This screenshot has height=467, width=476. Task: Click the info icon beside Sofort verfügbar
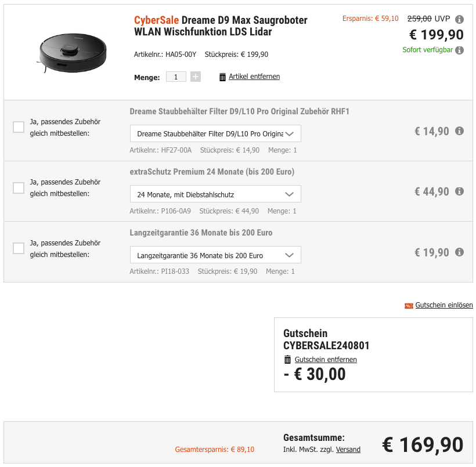pos(459,50)
